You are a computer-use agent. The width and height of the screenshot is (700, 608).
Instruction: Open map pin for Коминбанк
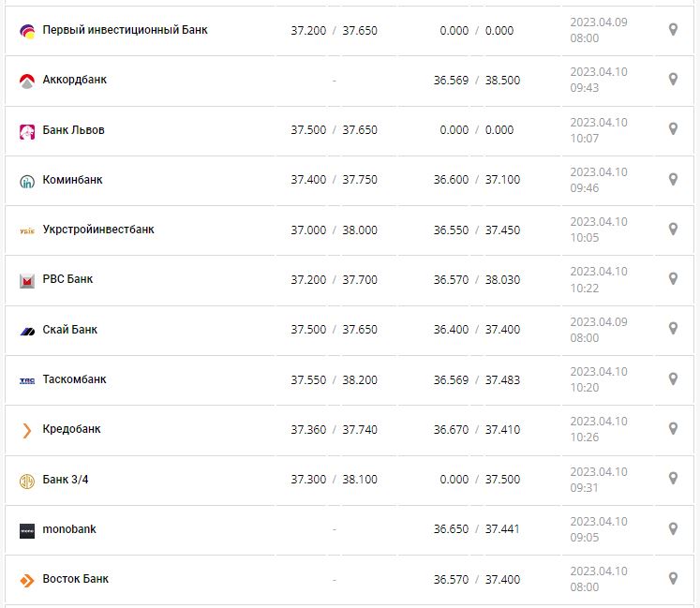click(673, 179)
